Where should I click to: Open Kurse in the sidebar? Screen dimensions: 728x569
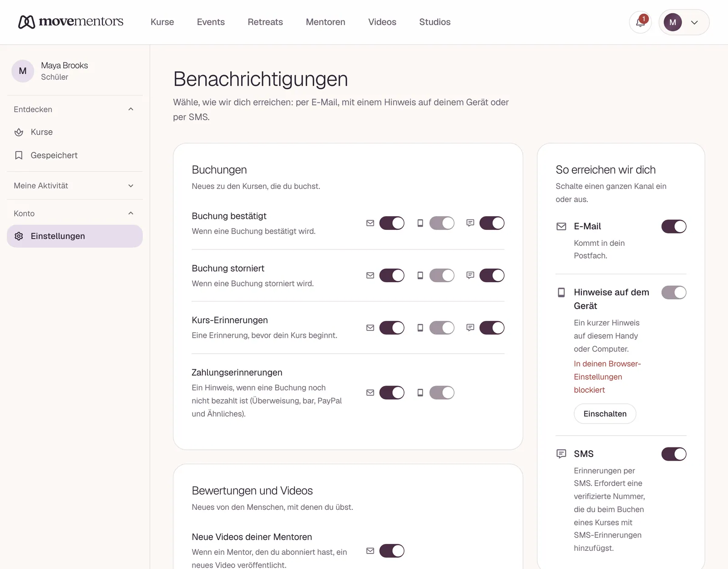pyautogui.click(x=75, y=132)
